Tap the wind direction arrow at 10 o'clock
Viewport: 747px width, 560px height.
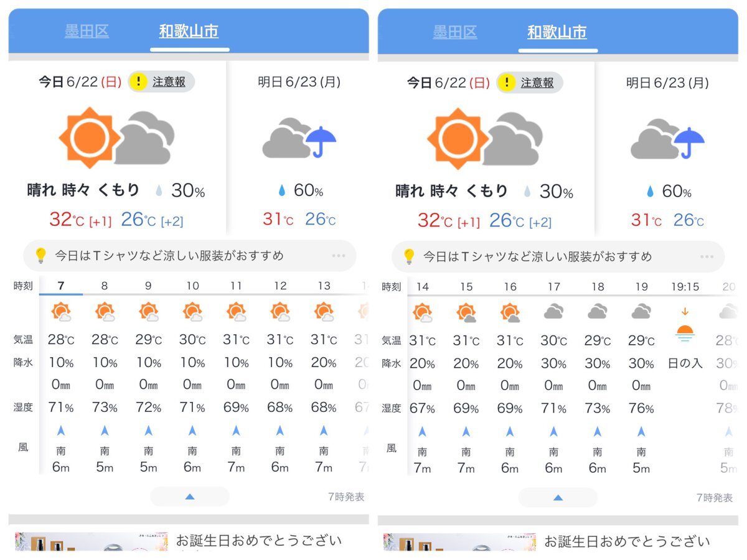point(192,430)
